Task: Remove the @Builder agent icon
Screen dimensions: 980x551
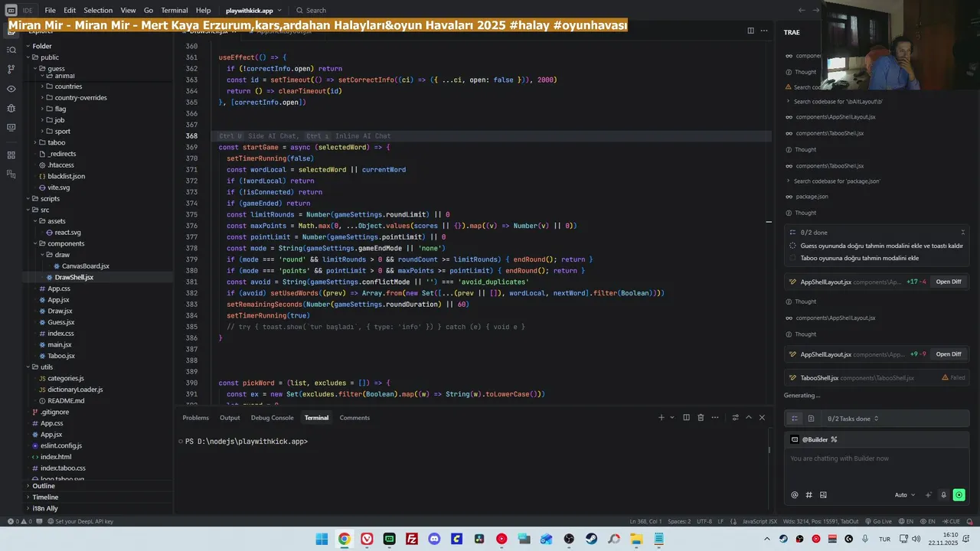Action: (x=834, y=439)
